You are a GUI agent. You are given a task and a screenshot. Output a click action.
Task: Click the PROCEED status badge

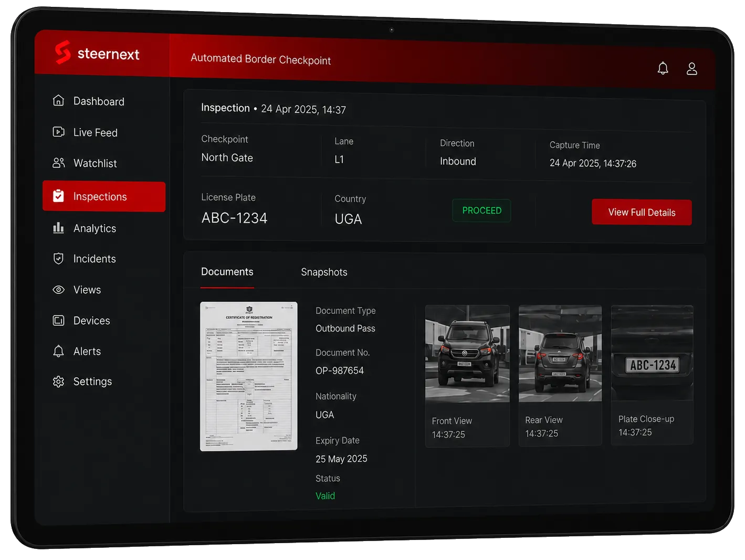tap(481, 210)
